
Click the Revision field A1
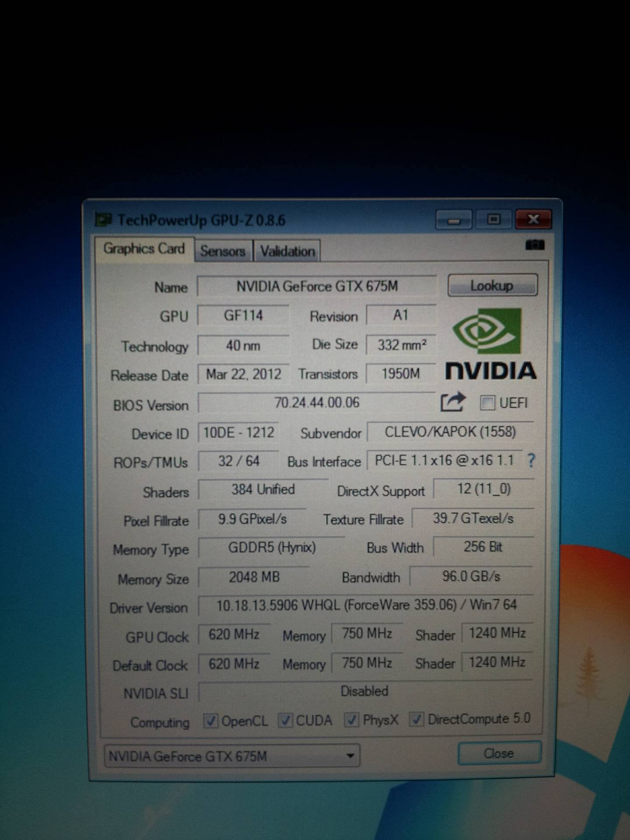point(401,315)
